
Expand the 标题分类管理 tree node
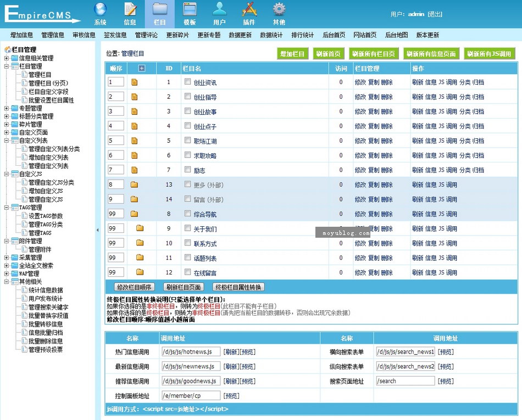click(x=7, y=116)
